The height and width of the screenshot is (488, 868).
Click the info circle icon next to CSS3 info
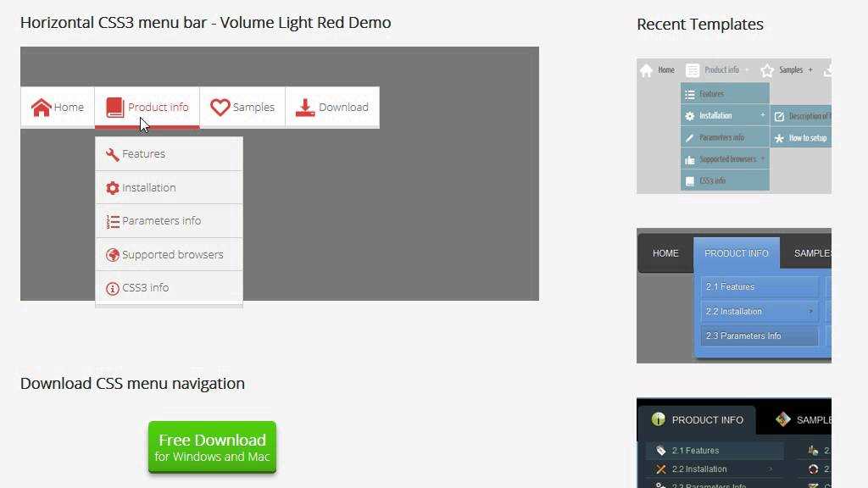point(113,288)
